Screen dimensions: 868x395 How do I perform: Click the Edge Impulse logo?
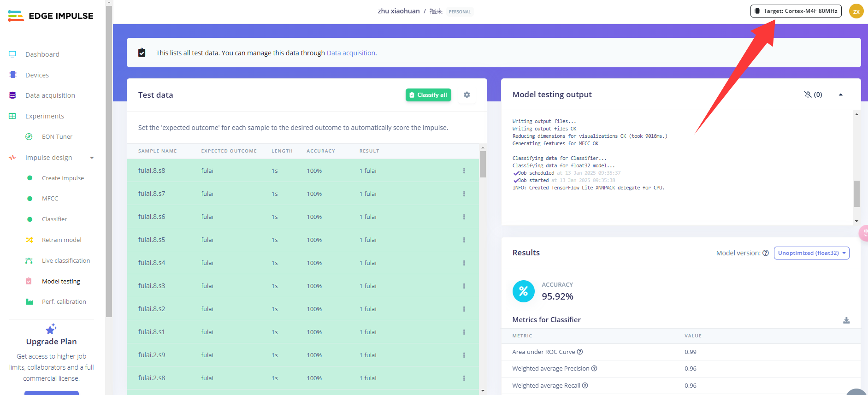click(51, 16)
